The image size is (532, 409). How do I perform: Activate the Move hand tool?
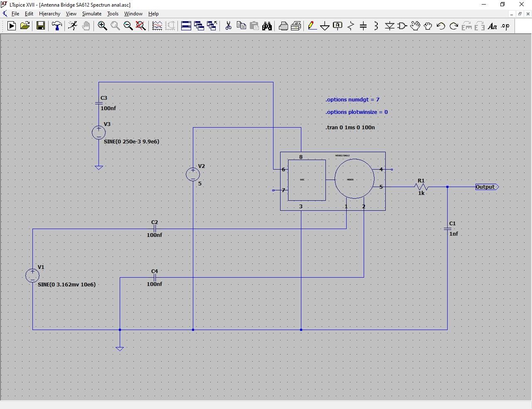point(415,26)
